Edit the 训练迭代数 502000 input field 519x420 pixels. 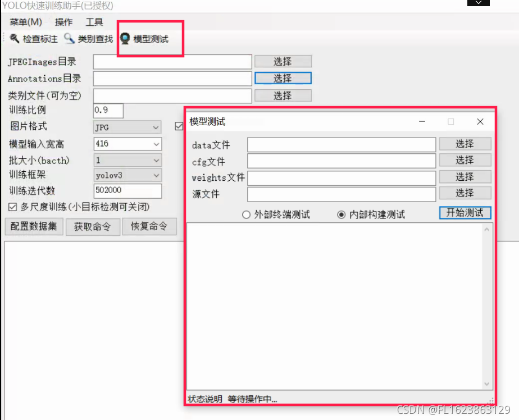(x=126, y=190)
